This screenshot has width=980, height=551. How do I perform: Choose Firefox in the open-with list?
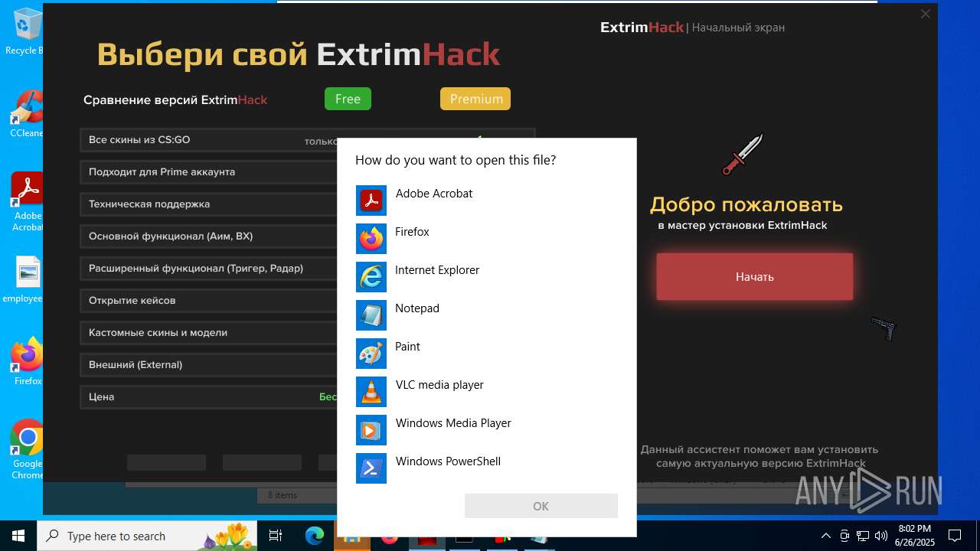[x=487, y=239]
